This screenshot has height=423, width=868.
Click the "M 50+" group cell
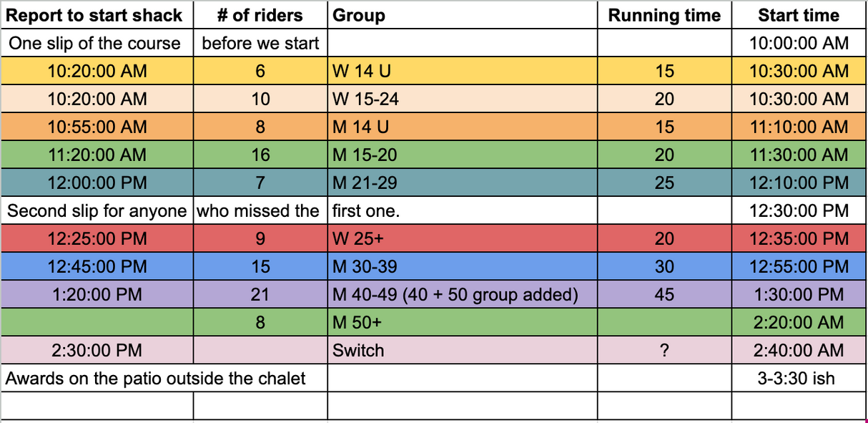462,322
